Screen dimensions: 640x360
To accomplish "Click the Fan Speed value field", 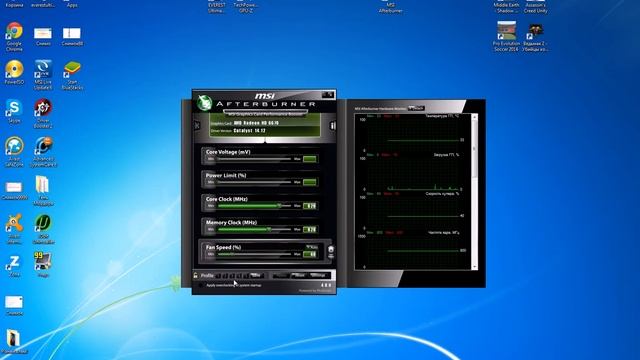I will click(x=310, y=254).
